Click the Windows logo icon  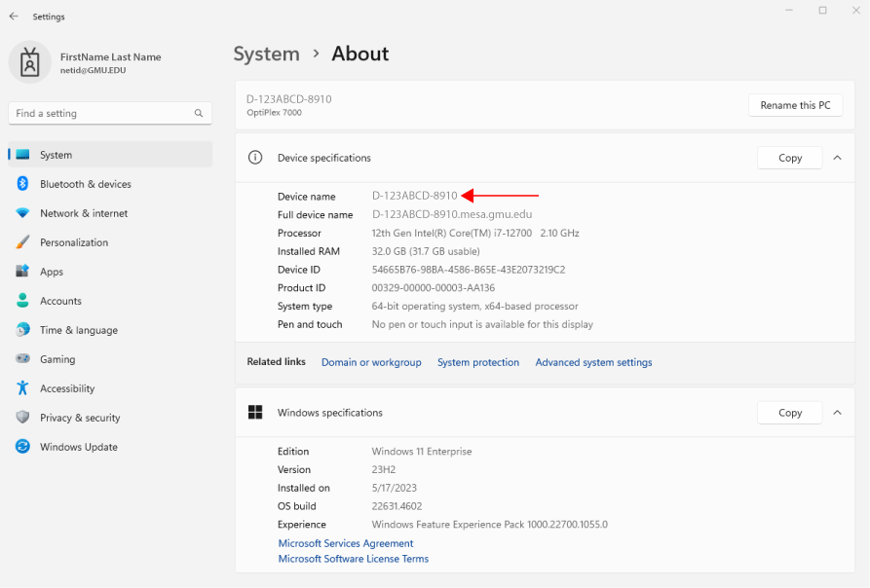(255, 413)
